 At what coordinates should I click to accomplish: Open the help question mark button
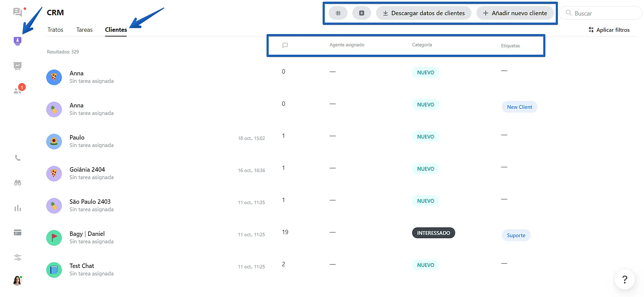pyautogui.click(x=624, y=279)
